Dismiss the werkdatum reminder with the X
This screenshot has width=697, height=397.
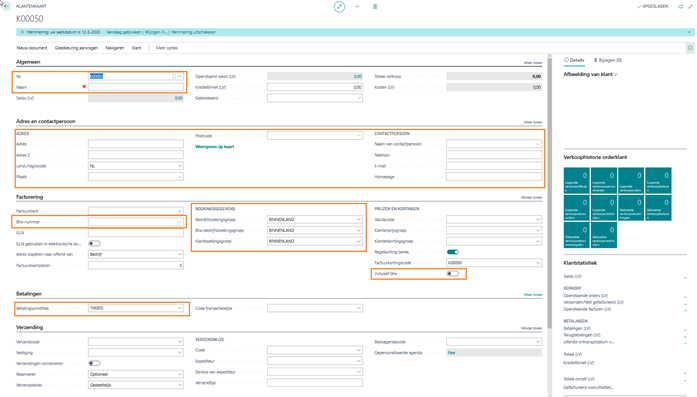(x=22, y=32)
